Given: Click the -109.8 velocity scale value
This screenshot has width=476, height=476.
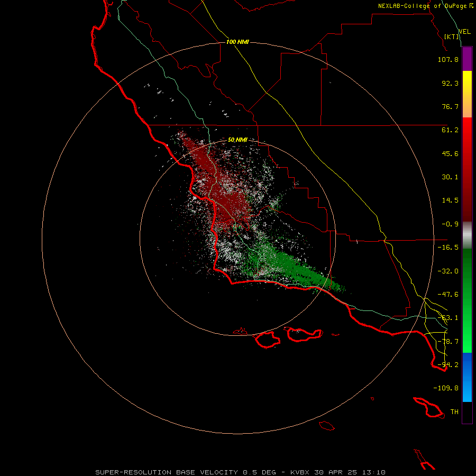Looking at the screenshot, I should 446,388.
